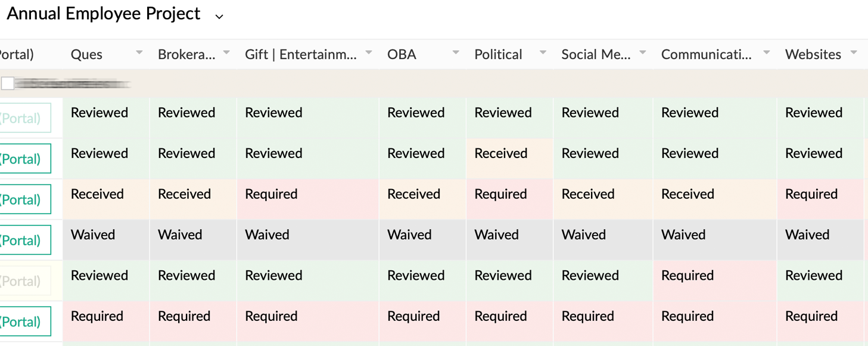Image resolution: width=868 pixels, height=346 pixels.
Task: Open the OBA column filter arrow
Action: pyautogui.click(x=456, y=53)
